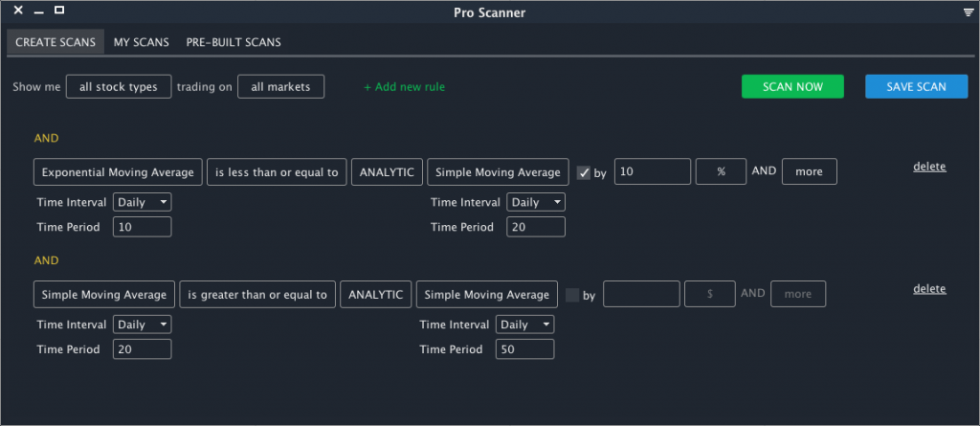Viewport: 980px width, 426px height.
Task: Open the MY SCANS tab
Action: coord(142,42)
